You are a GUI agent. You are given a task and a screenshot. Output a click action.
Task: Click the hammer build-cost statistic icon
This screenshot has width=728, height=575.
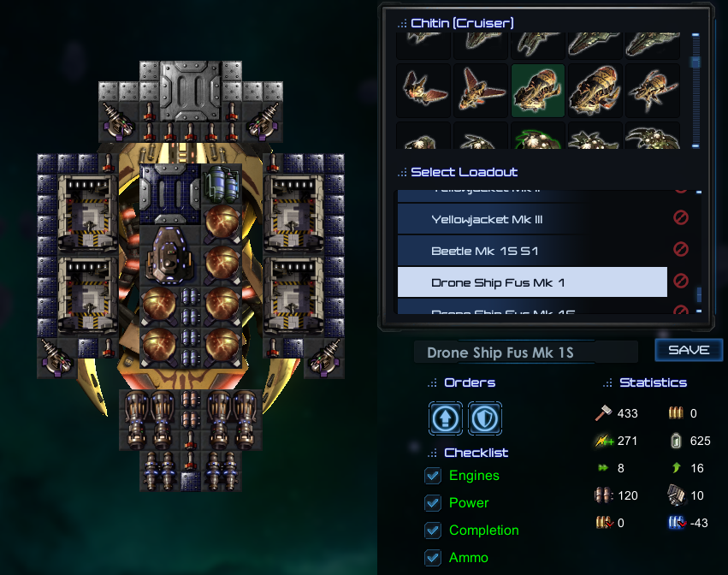(x=603, y=413)
